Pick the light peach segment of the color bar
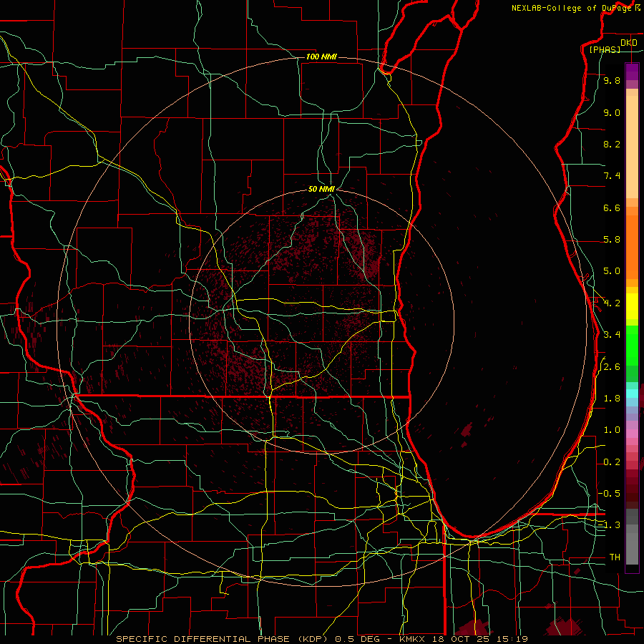 [x=632, y=147]
